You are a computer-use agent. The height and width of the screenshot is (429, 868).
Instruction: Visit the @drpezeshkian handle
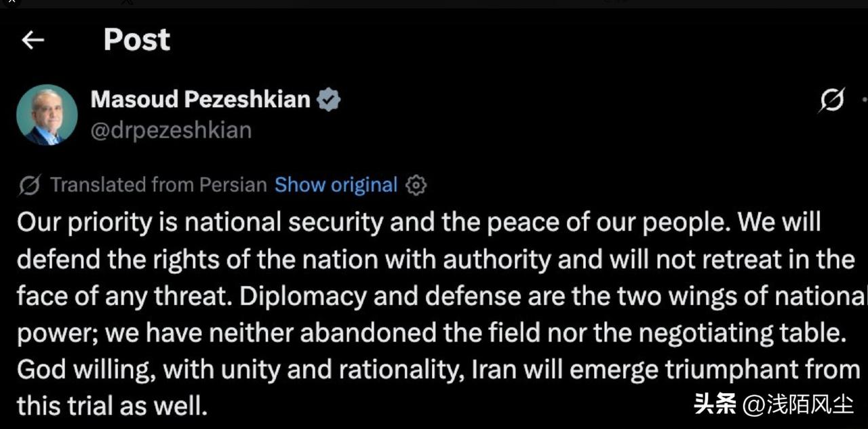pos(171,129)
